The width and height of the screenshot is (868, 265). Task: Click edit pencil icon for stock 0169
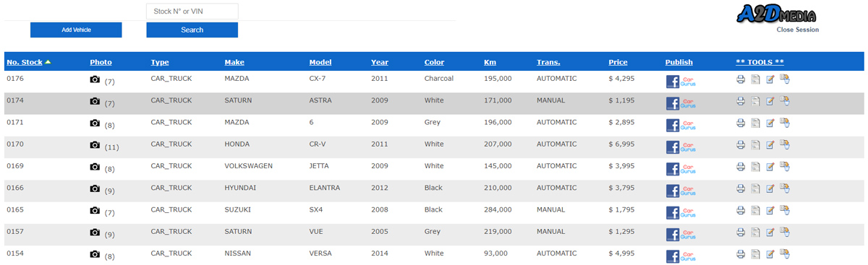point(770,167)
